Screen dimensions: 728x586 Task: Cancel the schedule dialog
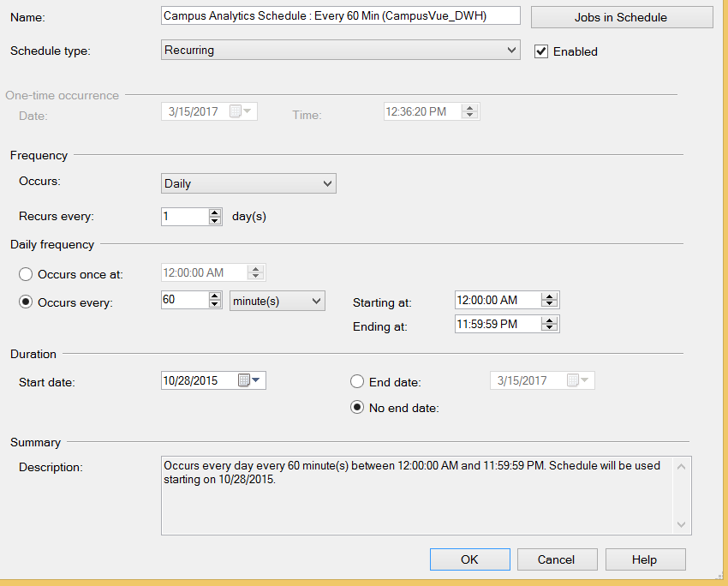point(556,559)
